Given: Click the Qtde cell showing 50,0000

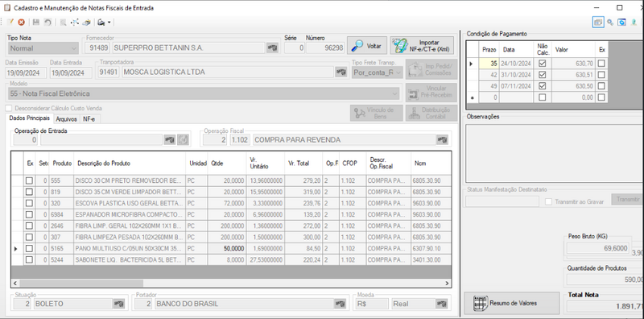Looking at the screenshot, I should 226,248.
